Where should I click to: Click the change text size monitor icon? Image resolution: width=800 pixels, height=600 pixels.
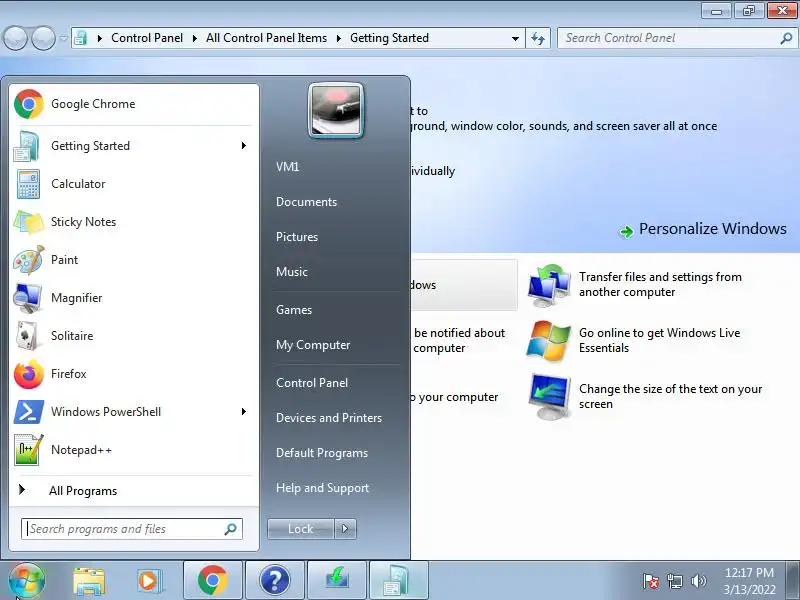pyautogui.click(x=549, y=396)
